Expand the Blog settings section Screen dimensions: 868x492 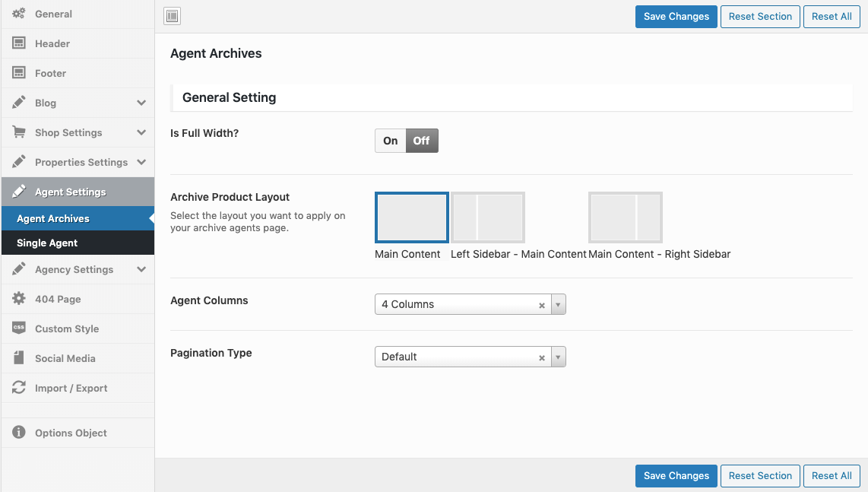click(46, 103)
